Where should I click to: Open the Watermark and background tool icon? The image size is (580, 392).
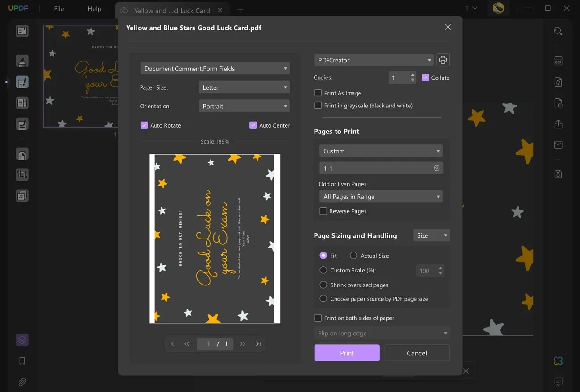(22, 195)
